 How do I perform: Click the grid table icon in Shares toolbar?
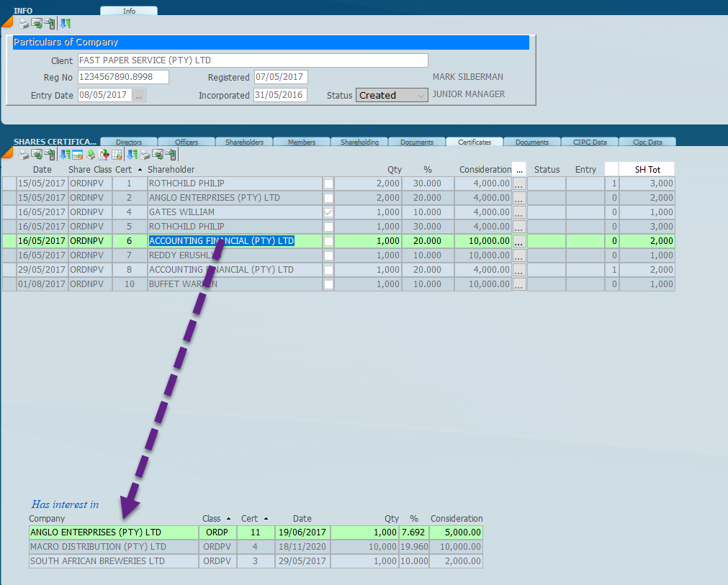pyautogui.click(x=117, y=154)
